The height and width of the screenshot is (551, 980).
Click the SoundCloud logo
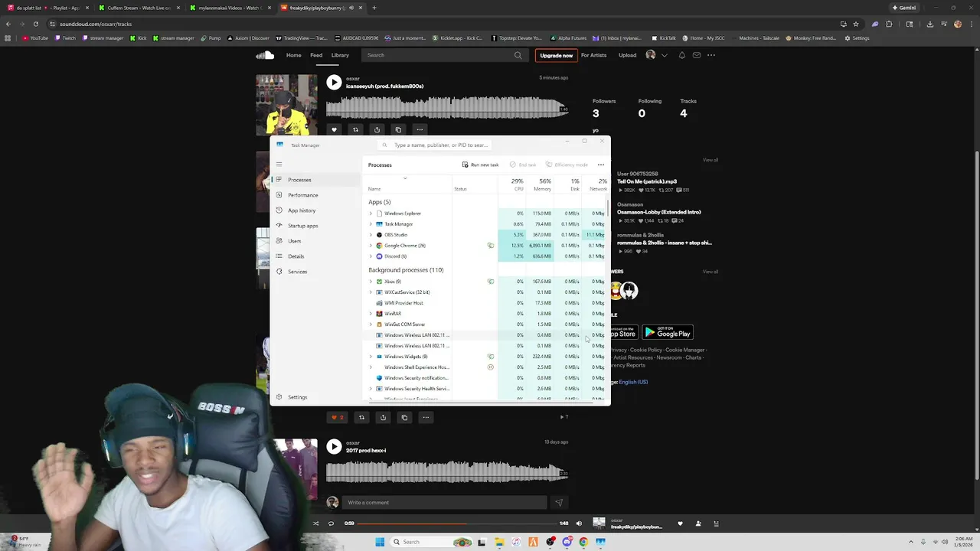(x=265, y=55)
